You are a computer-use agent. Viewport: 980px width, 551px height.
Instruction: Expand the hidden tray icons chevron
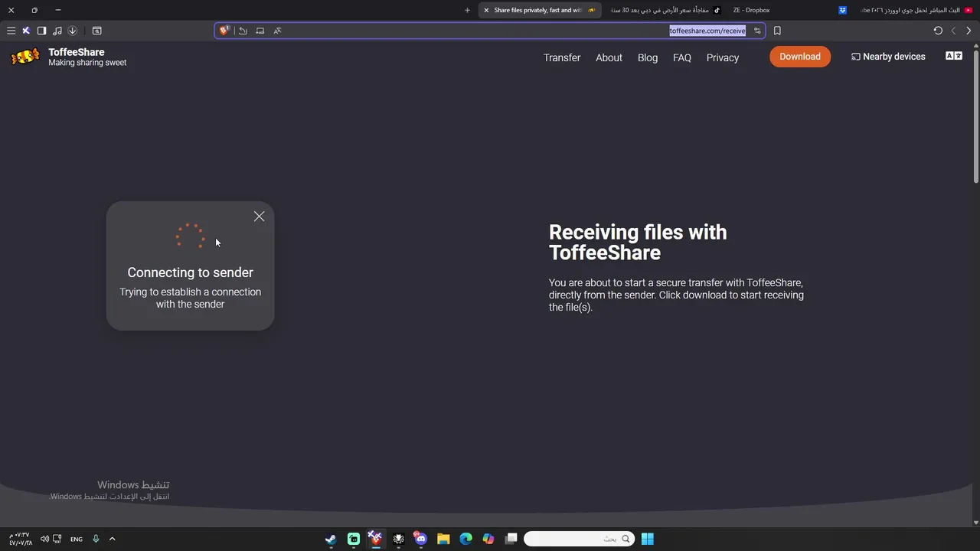(112, 539)
